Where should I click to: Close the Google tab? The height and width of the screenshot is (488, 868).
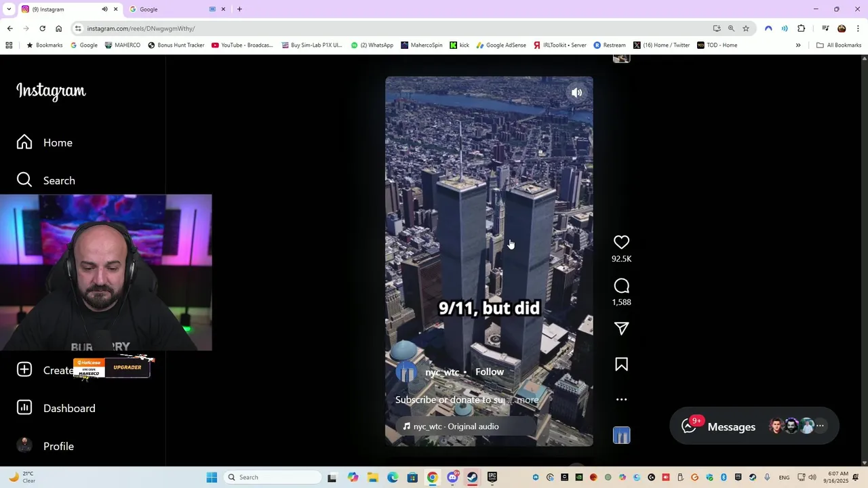coord(223,9)
